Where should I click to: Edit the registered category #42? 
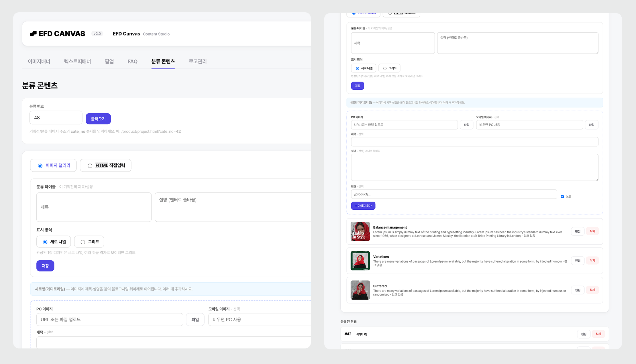584,334
